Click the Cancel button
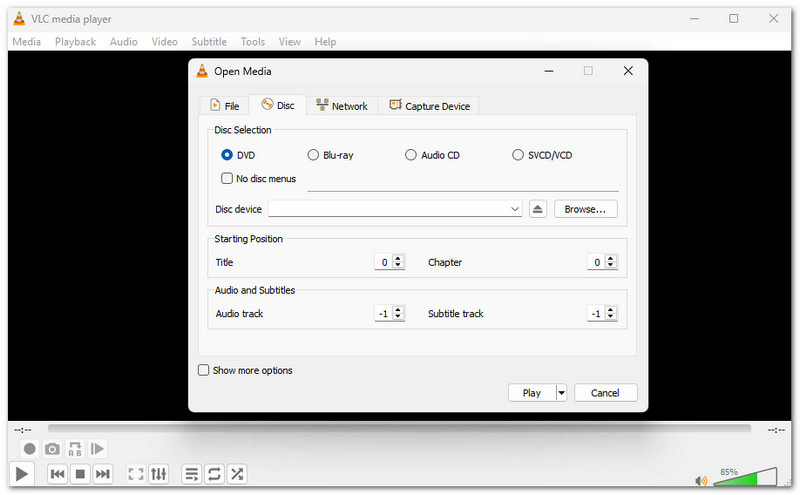 coord(605,393)
